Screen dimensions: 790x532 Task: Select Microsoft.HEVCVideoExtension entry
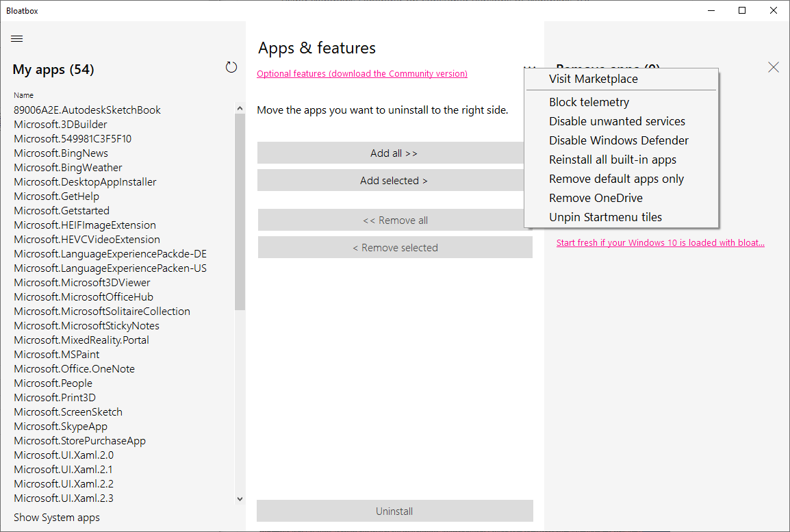click(x=87, y=240)
